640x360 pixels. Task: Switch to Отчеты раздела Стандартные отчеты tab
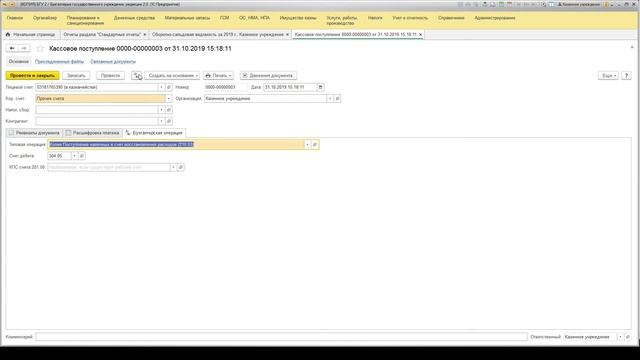click(102, 35)
